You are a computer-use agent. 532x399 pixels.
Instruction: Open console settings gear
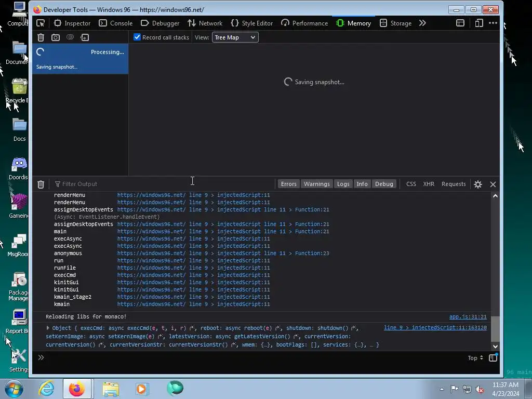[478, 184]
